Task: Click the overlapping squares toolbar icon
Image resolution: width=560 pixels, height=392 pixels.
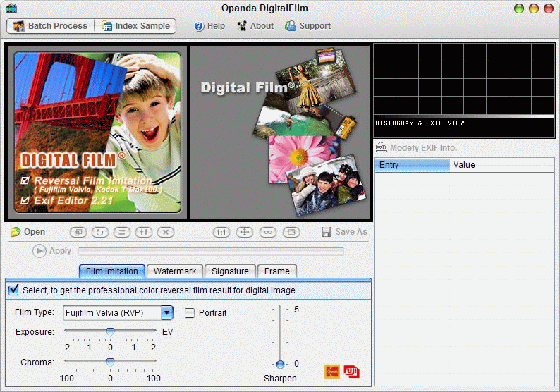Action: 78,233
